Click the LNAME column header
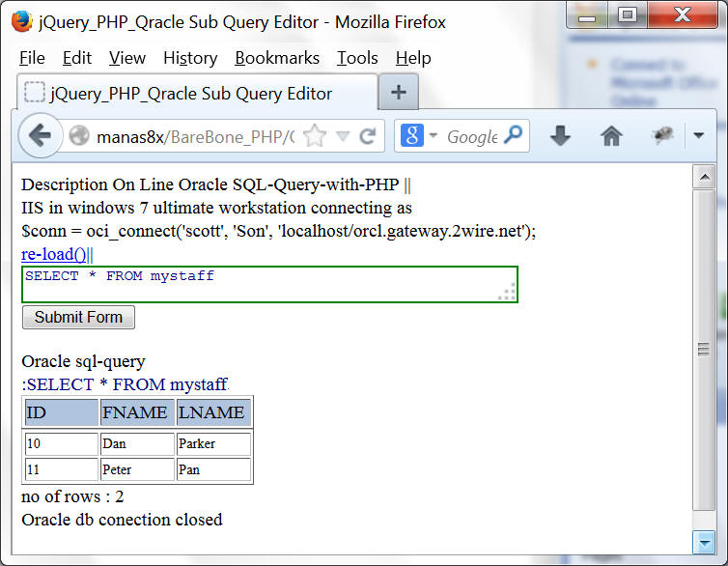Viewport: 728px width, 566px height. point(213,412)
